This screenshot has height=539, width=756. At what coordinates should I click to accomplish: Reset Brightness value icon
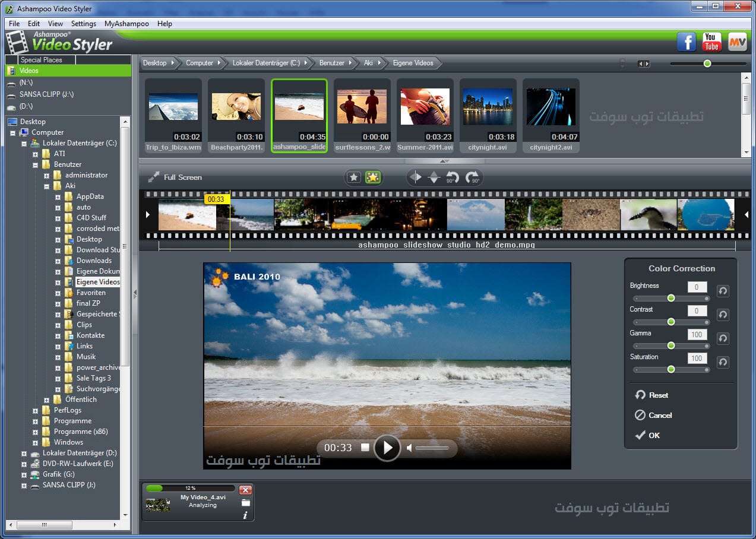tap(723, 291)
